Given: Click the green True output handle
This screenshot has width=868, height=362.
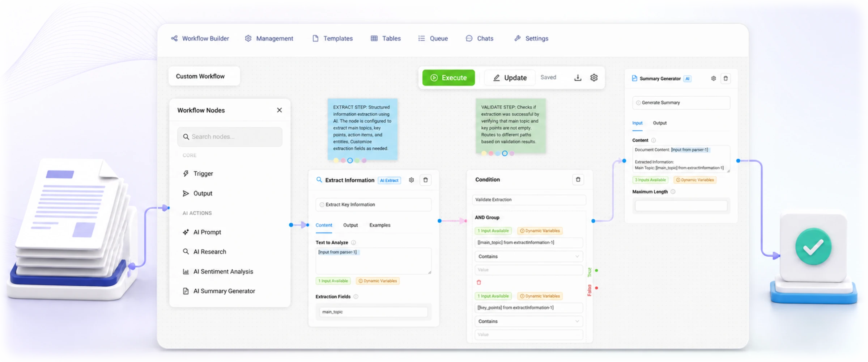Looking at the screenshot, I should pos(596,270).
